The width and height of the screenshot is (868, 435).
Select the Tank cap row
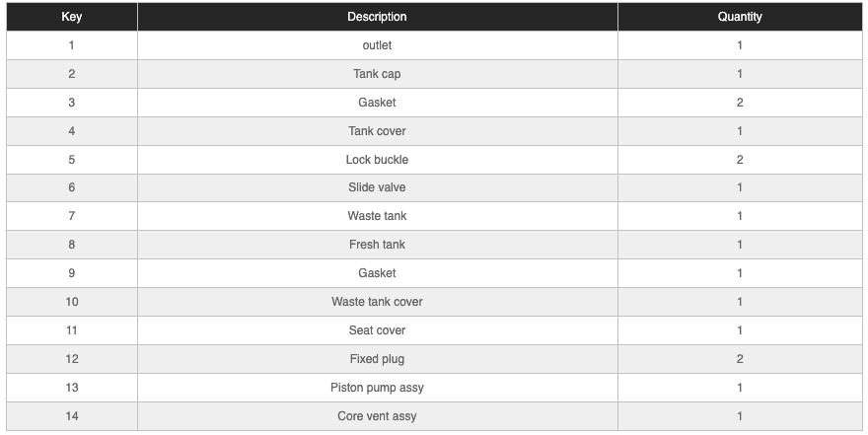[377, 74]
